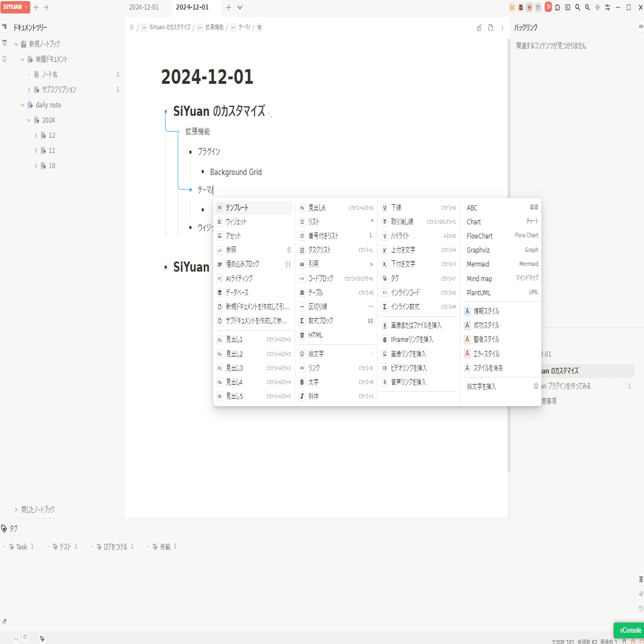
Task: Select the active 2024-12-01 tab
Action: pyautogui.click(x=192, y=7)
